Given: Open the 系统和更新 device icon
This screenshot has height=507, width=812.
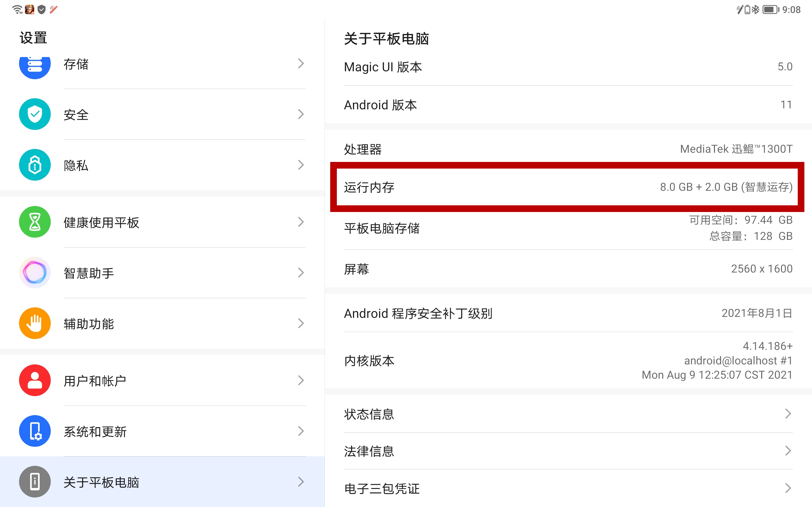Looking at the screenshot, I should pyautogui.click(x=35, y=431).
